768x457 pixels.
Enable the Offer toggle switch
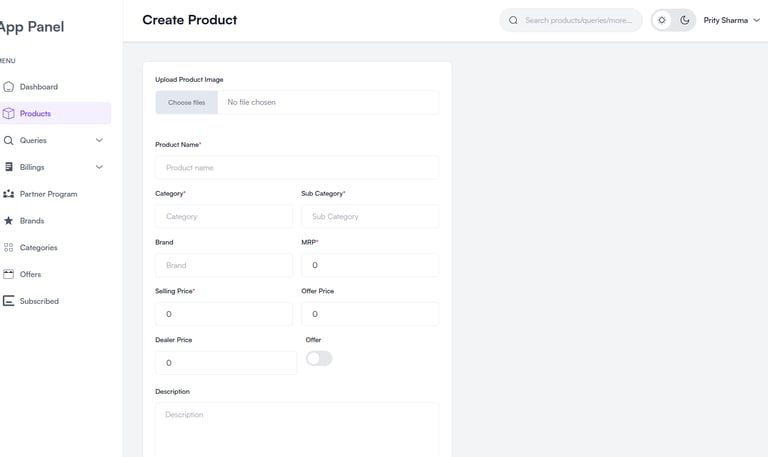pyautogui.click(x=319, y=358)
